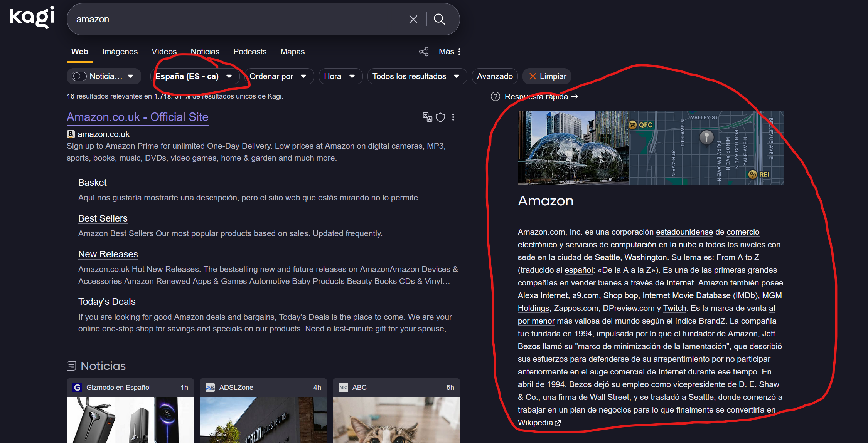Screen dimensions: 868x443
Task: Click the shield icon on Amazon.co.uk result
Action: click(440, 117)
